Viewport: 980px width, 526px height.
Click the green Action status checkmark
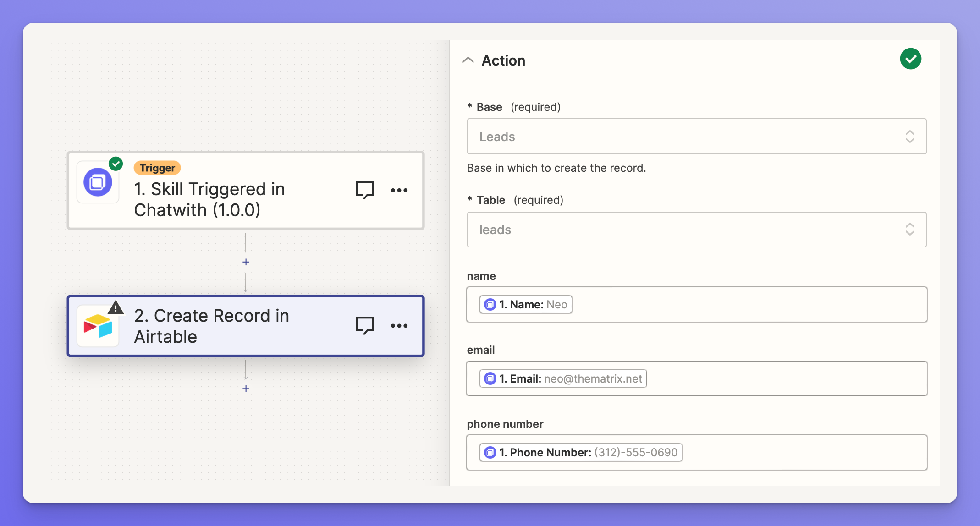pyautogui.click(x=910, y=59)
